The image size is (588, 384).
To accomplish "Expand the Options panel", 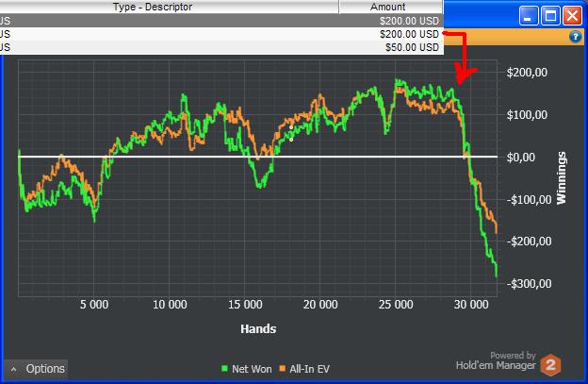I will 37,369.
